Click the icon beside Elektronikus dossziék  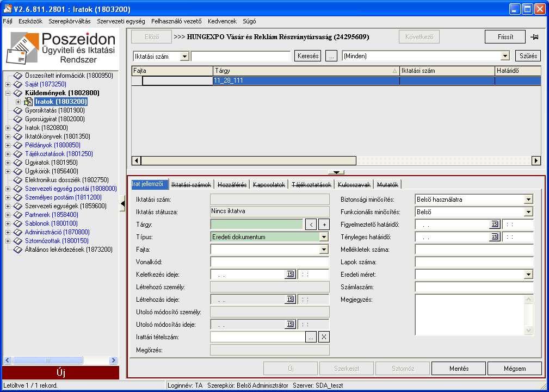coord(18,180)
